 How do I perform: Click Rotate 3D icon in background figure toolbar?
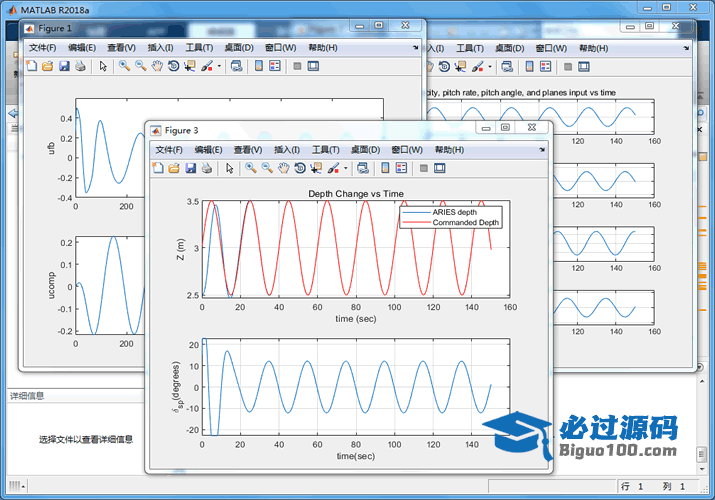tap(444, 67)
